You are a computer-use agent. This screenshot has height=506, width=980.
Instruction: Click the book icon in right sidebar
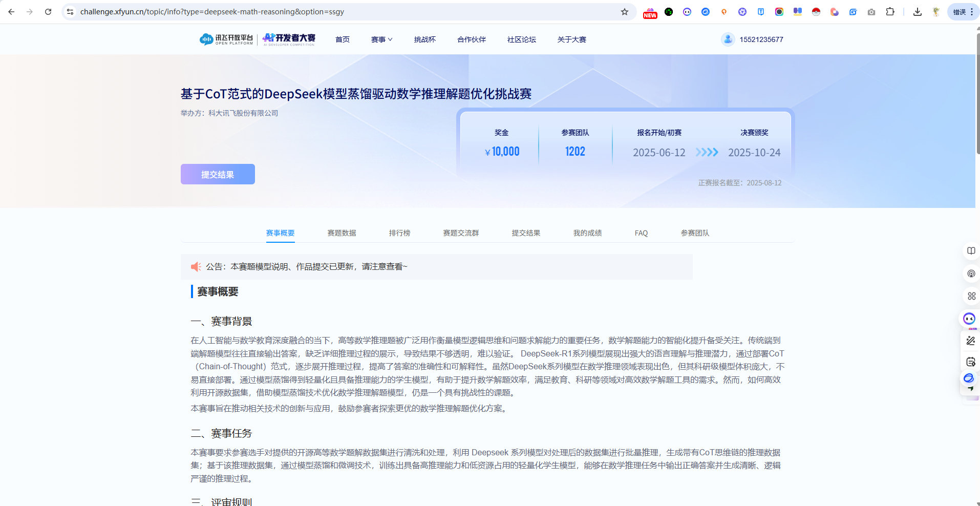[x=971, y=251]
